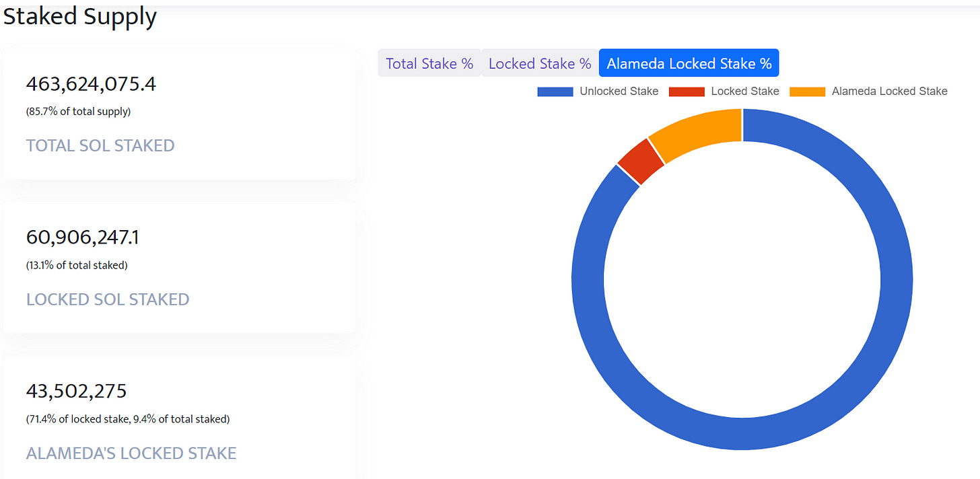Open the Locked Stake % tab
The width and height of the screenshot is (980, 479).
coord(540,63)
